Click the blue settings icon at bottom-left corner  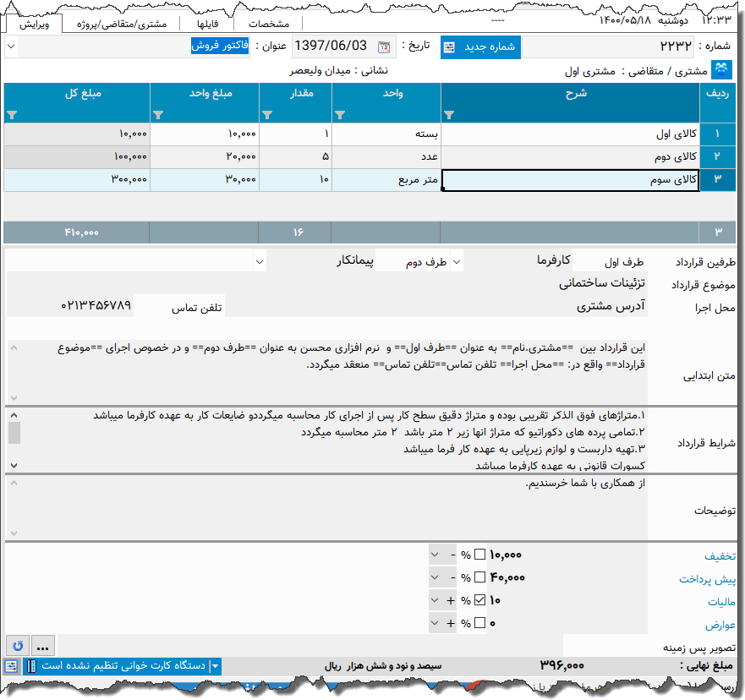(10, 667)
